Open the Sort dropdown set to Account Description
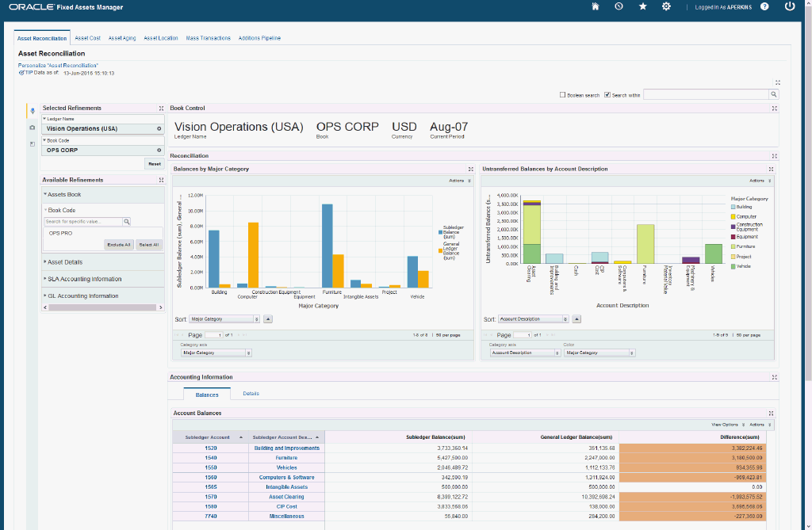The width and height of the screenshot is (812, 530). [534, 318]
